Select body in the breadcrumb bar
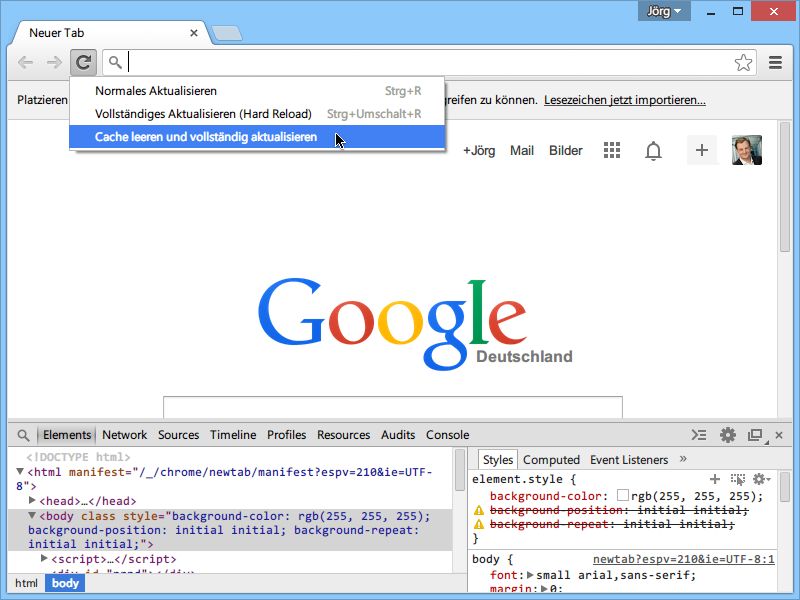The width and height of the screenshot is (800, 600). 65,583
